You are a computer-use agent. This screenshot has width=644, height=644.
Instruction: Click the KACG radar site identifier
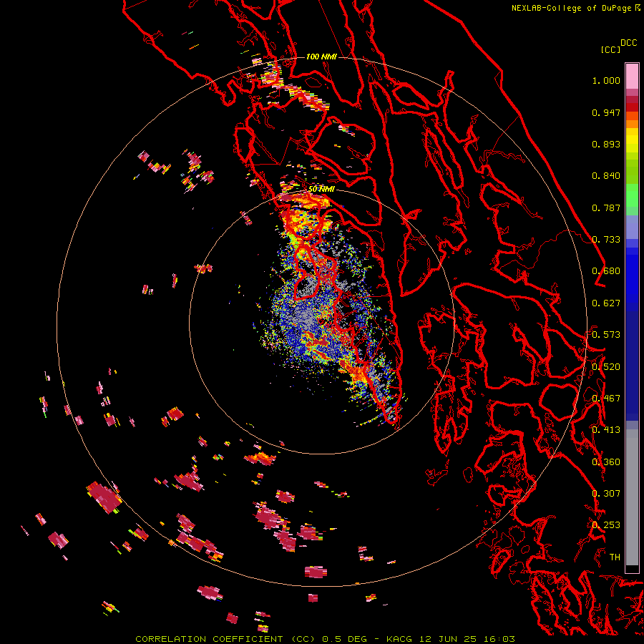pos(399,639)
